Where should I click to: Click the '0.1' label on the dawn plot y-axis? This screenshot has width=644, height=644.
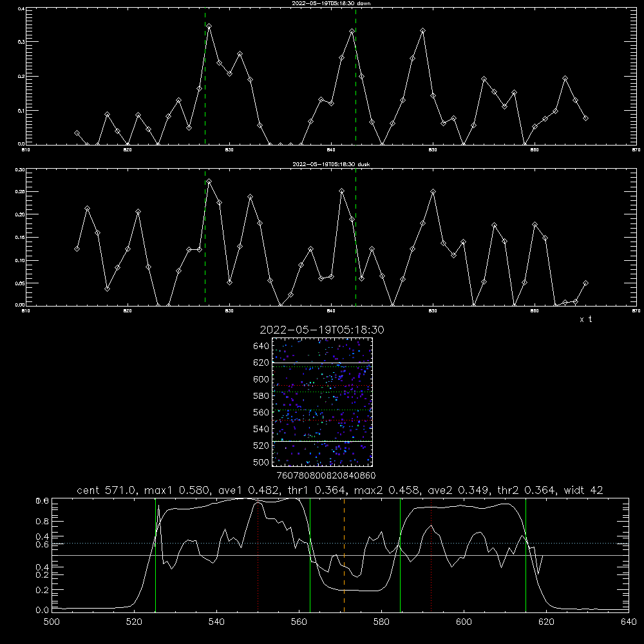point(21,111)
